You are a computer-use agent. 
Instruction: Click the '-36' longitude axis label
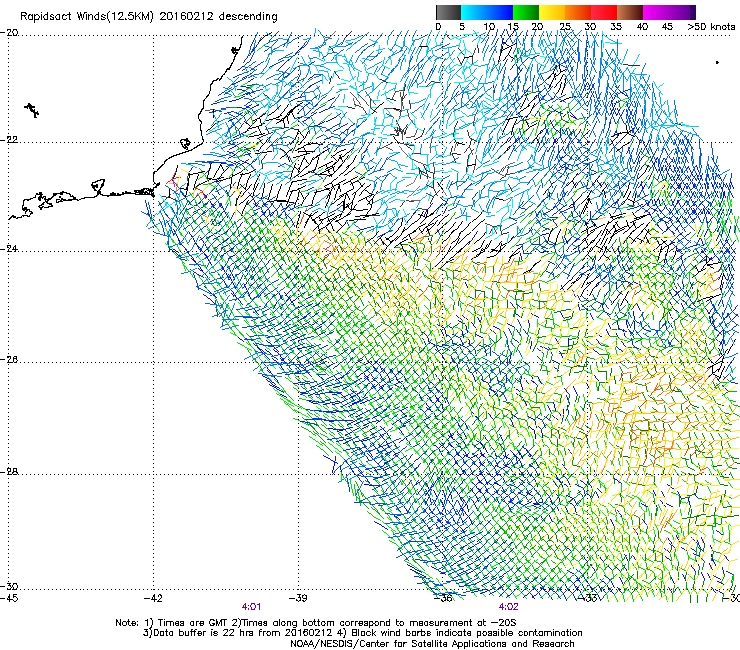coord(443,598)
